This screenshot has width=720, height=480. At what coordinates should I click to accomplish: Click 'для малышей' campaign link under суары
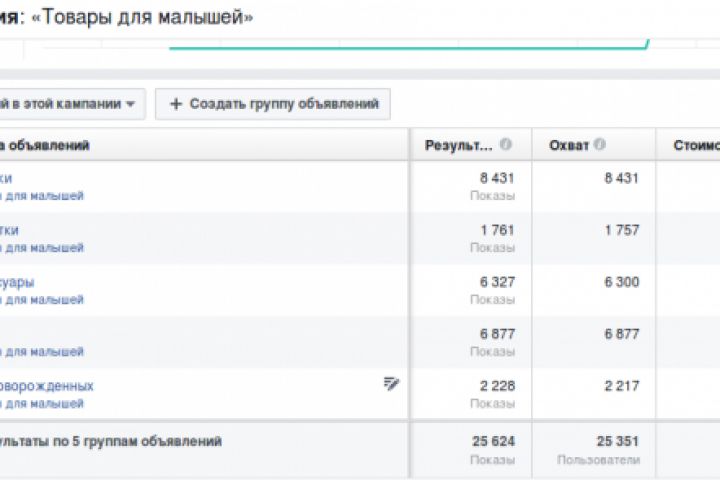pos(43,299)
